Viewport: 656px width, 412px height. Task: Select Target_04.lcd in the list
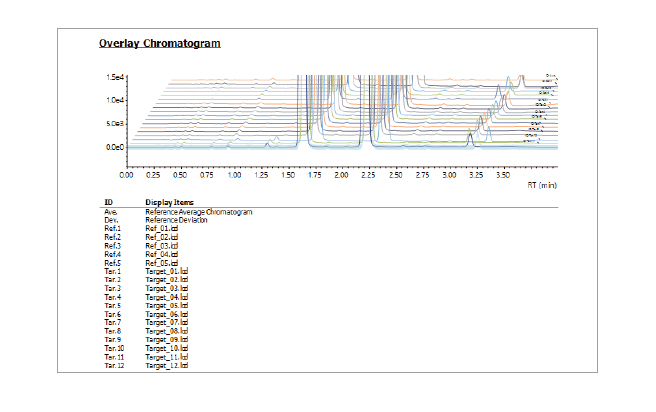166,297
